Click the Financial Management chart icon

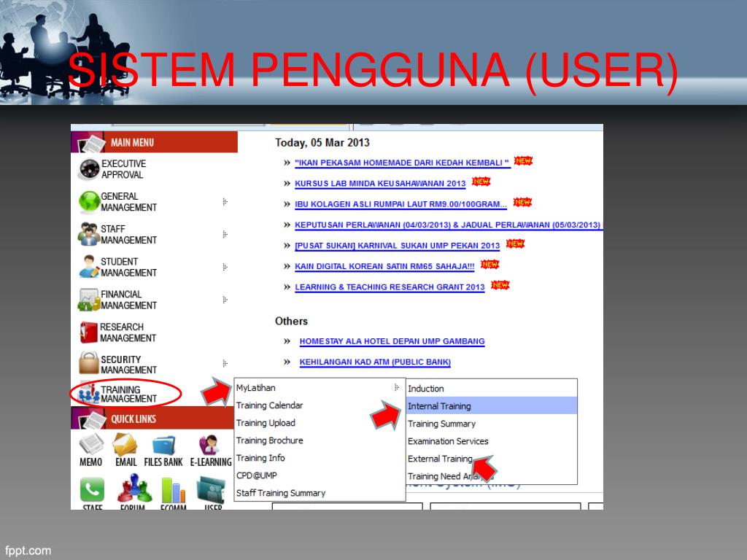[89, 300]
